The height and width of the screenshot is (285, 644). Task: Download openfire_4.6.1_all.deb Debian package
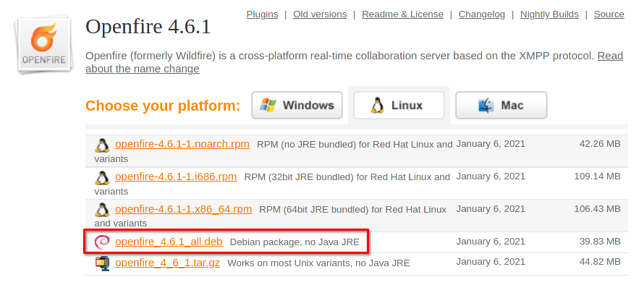(169, 242)
